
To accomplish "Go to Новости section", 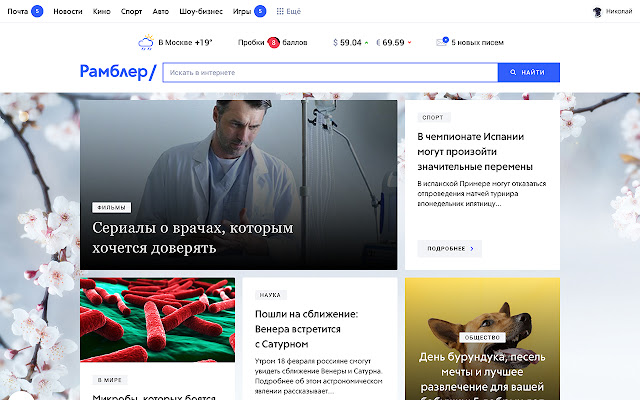I will (x=68, y=11).
